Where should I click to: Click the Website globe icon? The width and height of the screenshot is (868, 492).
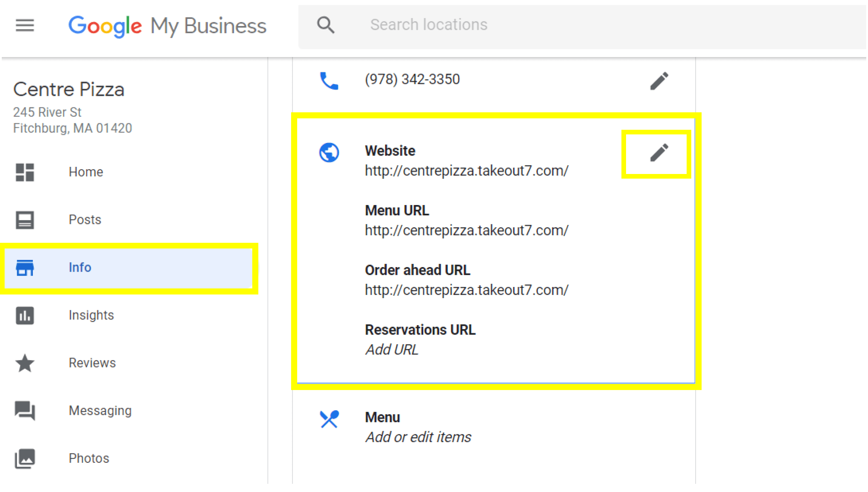click(x=329, y=153)
